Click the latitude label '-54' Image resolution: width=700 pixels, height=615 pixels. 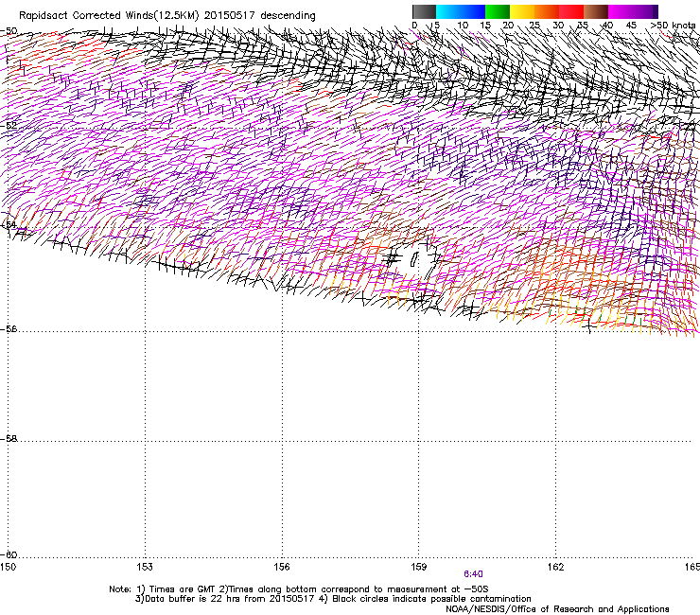tap(9, 224)
